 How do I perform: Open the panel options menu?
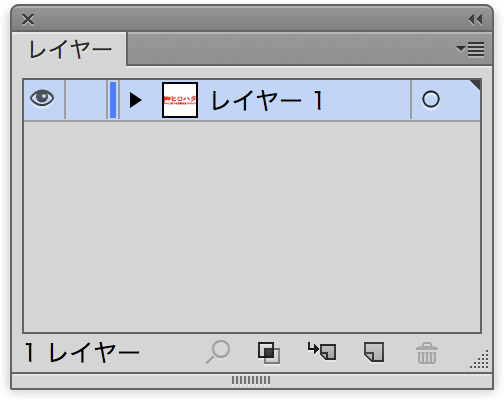(471, 49)
